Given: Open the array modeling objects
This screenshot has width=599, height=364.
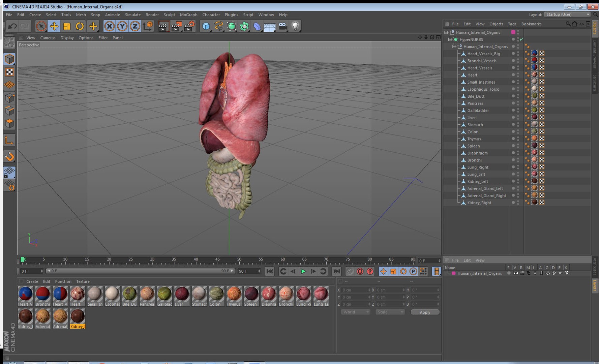Looking at the screenshot, I should [244, 26].
